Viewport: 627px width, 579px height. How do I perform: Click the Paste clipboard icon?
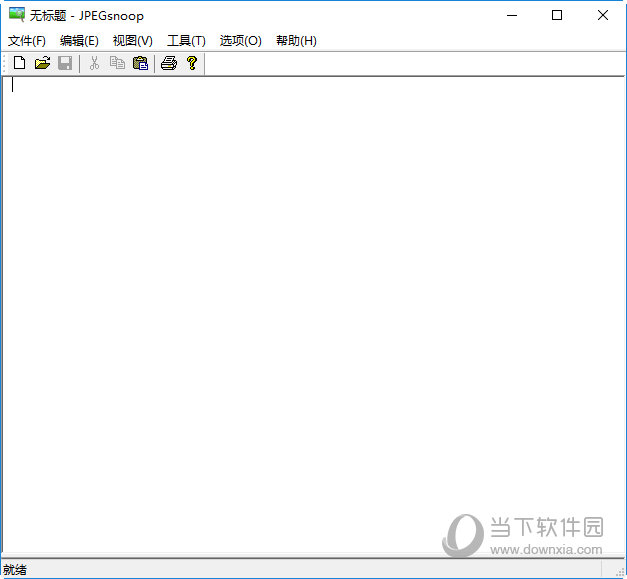(140, 63)
